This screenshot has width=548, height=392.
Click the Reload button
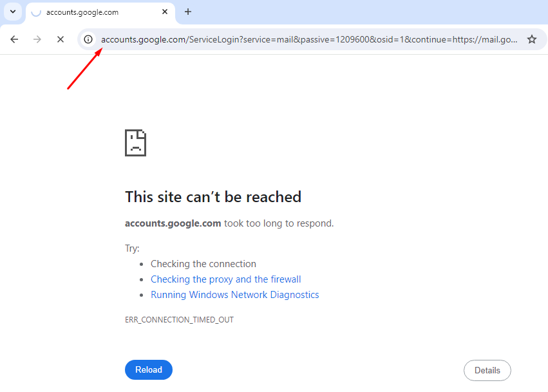click(148, 369)
